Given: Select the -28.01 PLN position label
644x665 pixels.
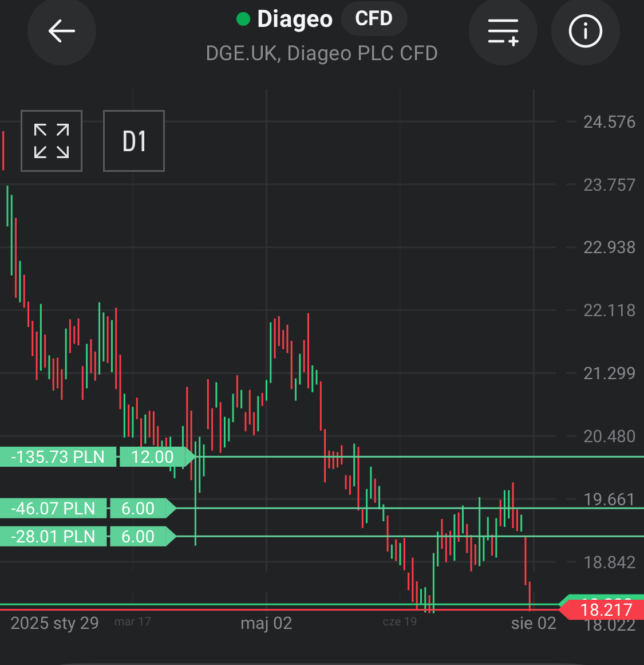Looking at the screenshot, I should (53, 537).
